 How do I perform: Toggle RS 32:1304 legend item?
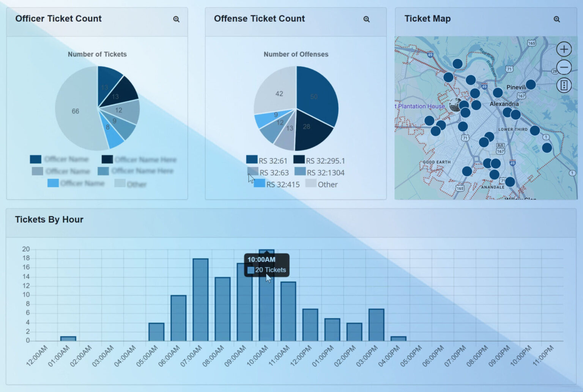[320, 172]
